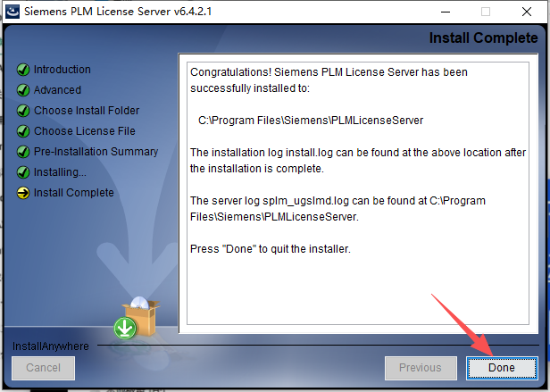
Task: Select the Choose Install Folder step label
Action: [x=87, y=111]
